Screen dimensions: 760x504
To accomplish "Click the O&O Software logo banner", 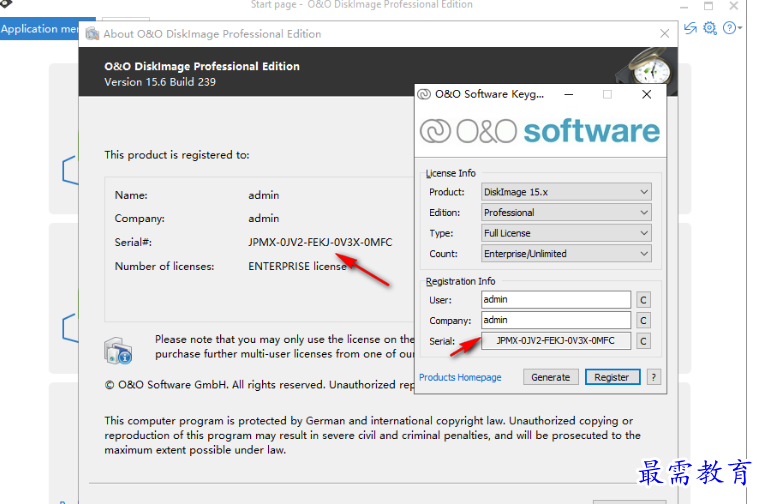I will pos(539,131).
